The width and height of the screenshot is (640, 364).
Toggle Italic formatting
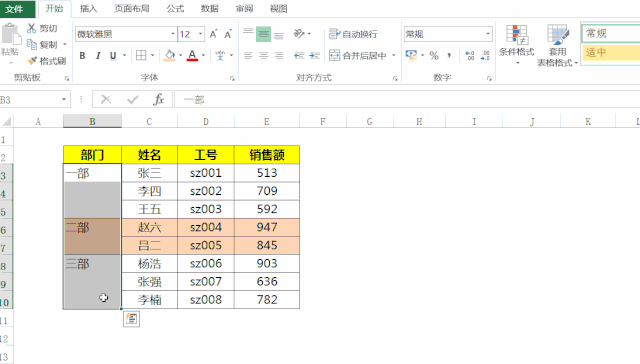point(98,55)
